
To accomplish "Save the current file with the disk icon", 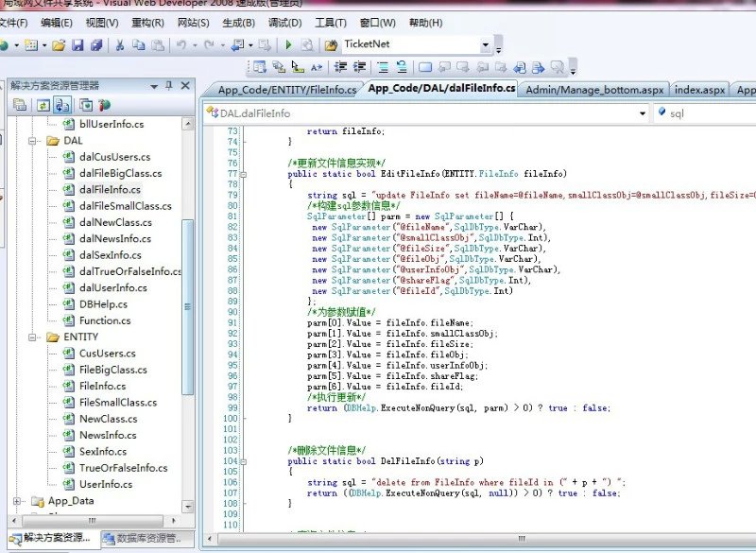I will coord(77,45).
